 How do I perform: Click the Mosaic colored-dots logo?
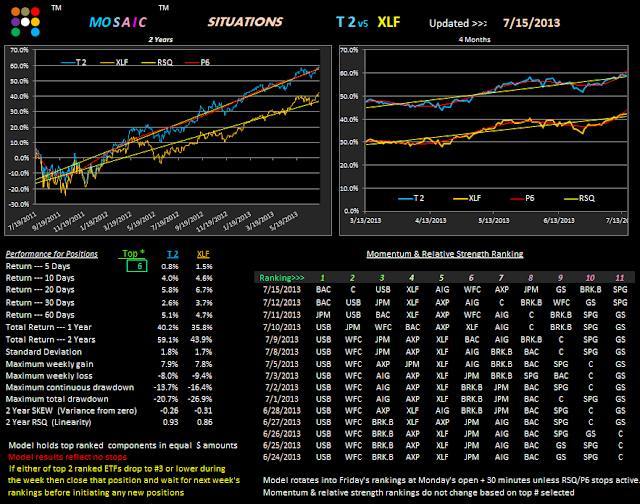[25, 22]
